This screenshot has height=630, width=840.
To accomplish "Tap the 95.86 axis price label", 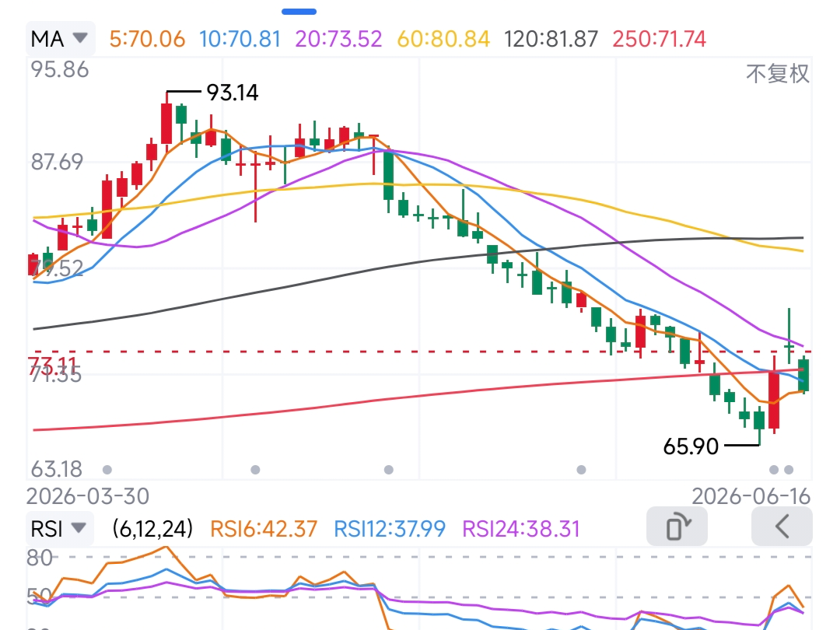I will pos(59,70).
